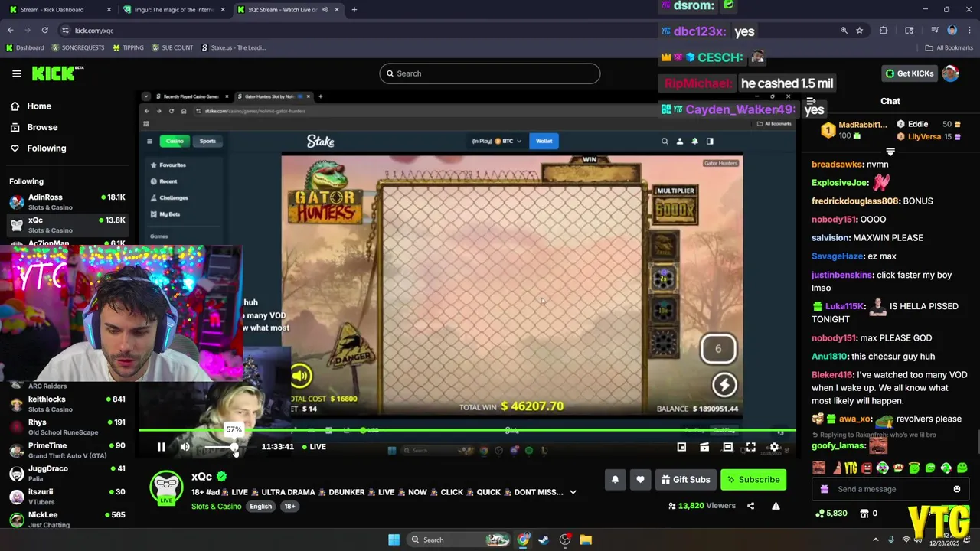Enable picture-in-picture mini player
Image resolution: width=980 pixels, height=551 pixels.
coord(681,447)
